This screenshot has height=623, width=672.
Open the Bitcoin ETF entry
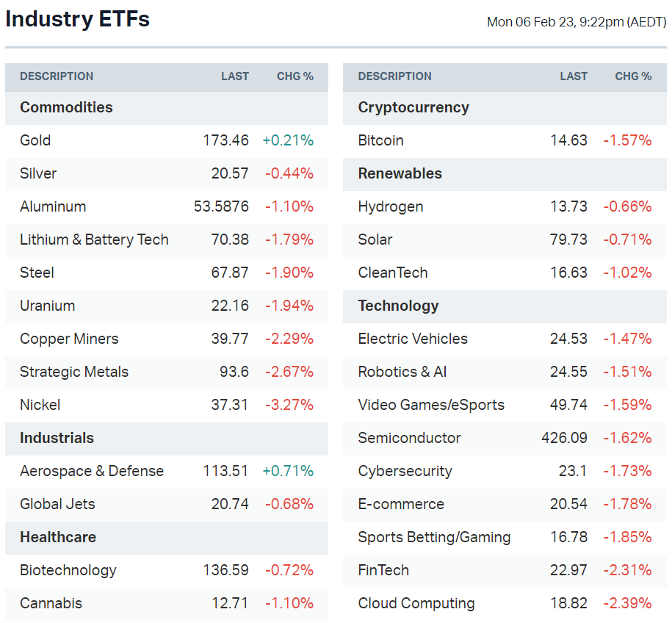coord(380,140)
